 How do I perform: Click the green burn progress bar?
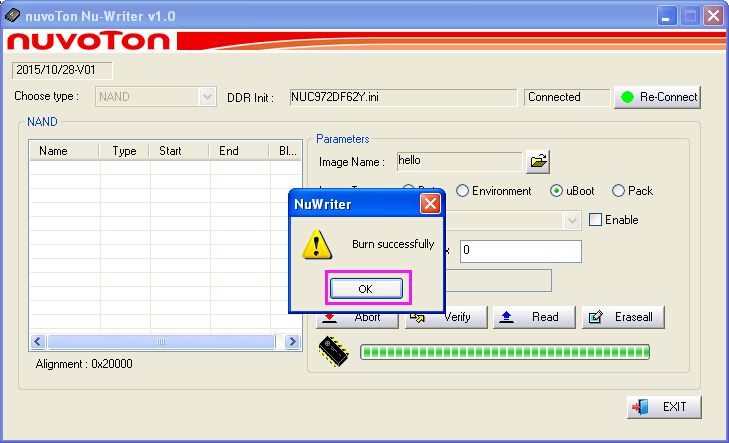[x=505, y=351]
